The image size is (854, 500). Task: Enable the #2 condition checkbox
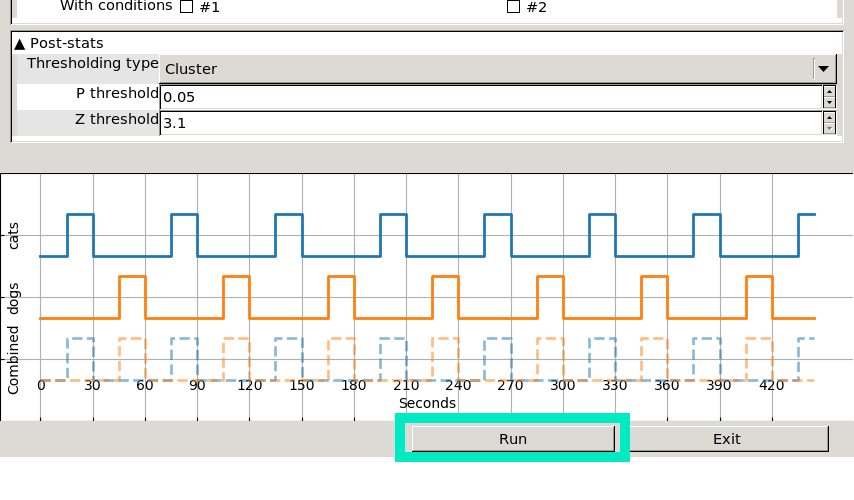coord(513,7)
